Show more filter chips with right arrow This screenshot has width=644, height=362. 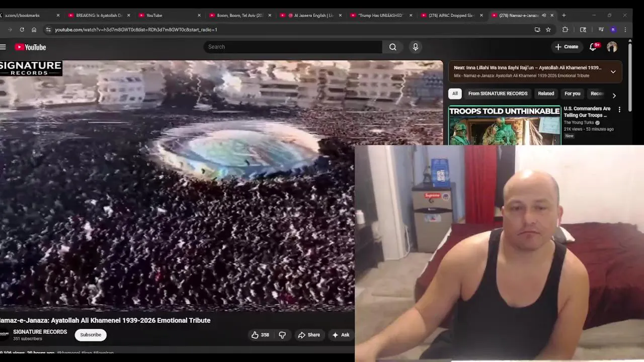tap(614, 96)
